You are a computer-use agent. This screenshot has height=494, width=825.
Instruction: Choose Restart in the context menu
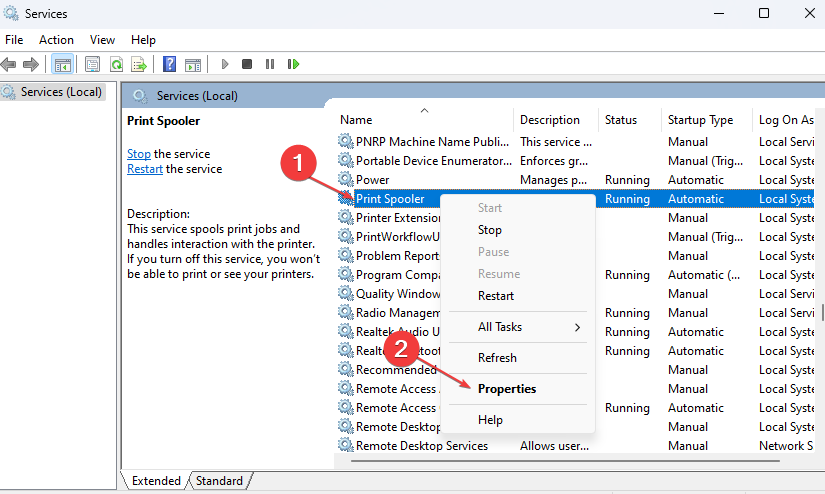pos(518,296)
